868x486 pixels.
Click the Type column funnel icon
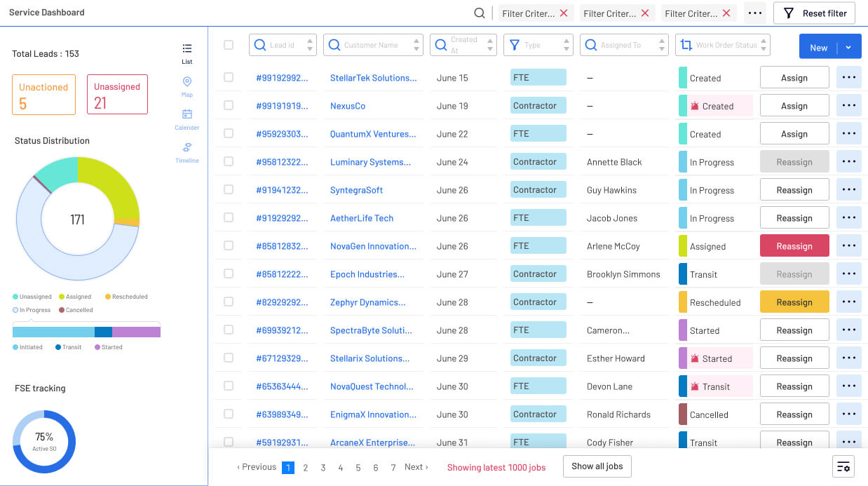click(x=515, y=45)
